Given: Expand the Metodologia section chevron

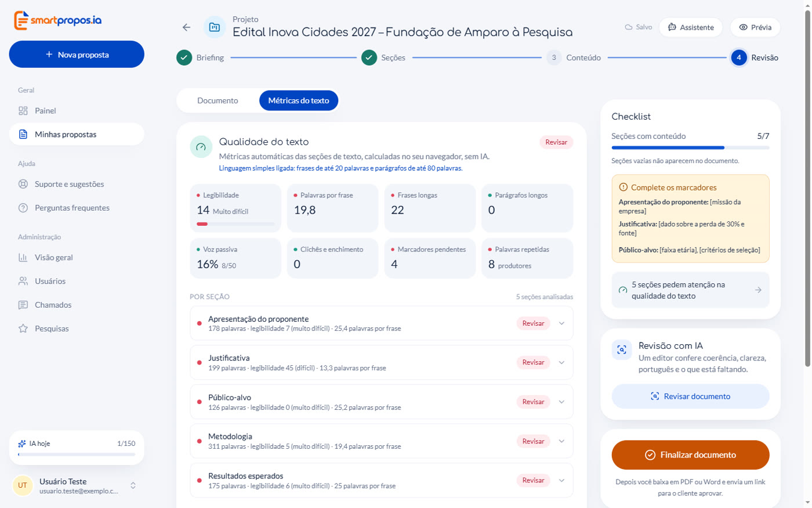Looking at the screenshot, I should point(561,441).
